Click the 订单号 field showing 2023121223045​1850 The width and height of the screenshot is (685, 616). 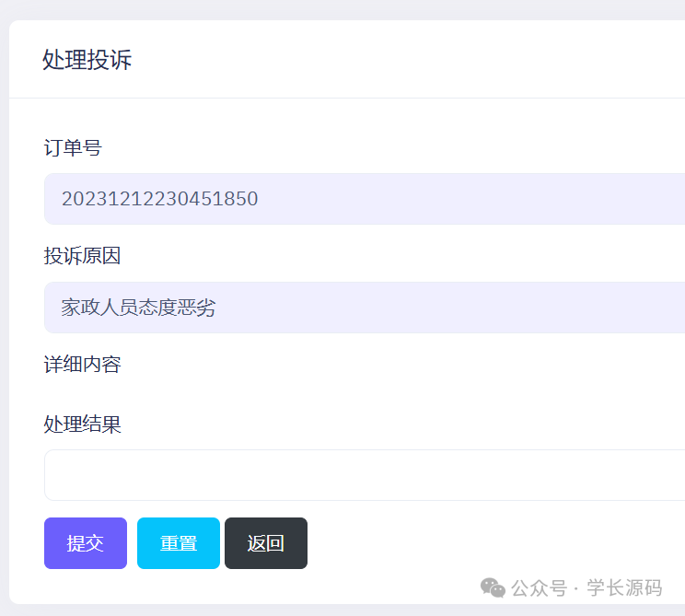coord(365,199)
